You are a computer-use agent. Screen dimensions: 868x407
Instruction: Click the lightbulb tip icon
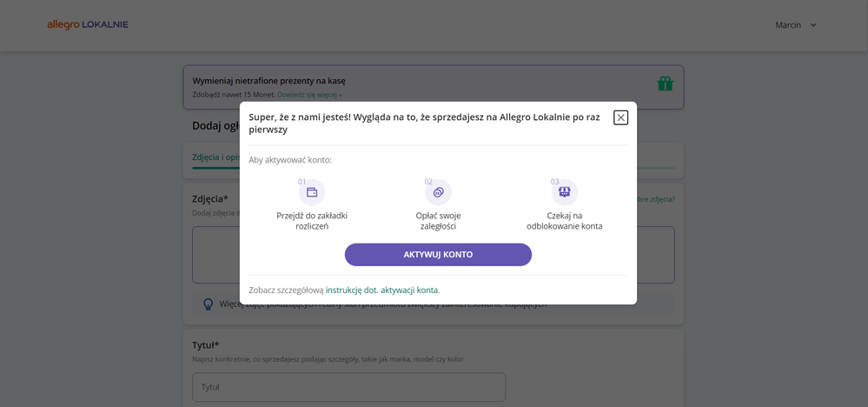[x=209, y=304]
